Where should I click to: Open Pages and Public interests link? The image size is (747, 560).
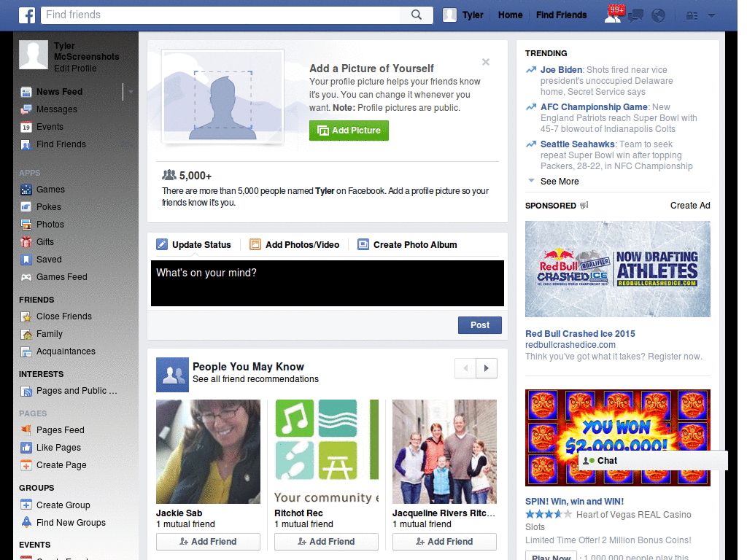(x=77, y=391)
